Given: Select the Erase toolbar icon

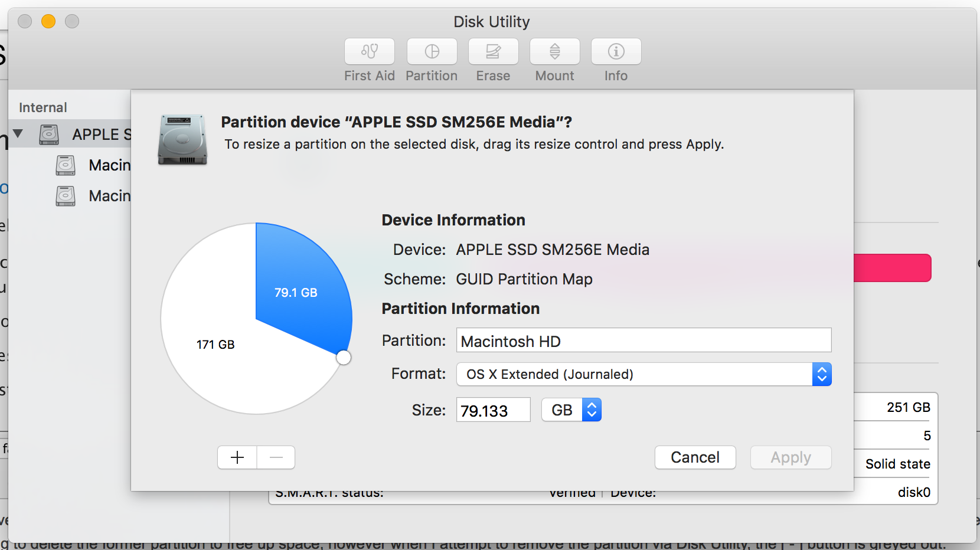Looking at the screenshot, I should click(x=493, y=52).
